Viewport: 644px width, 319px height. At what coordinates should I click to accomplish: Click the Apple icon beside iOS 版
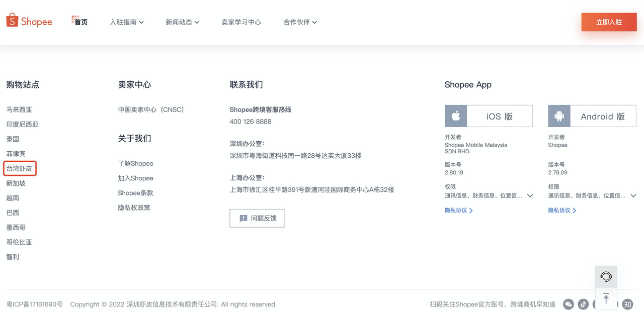(456, 116)
